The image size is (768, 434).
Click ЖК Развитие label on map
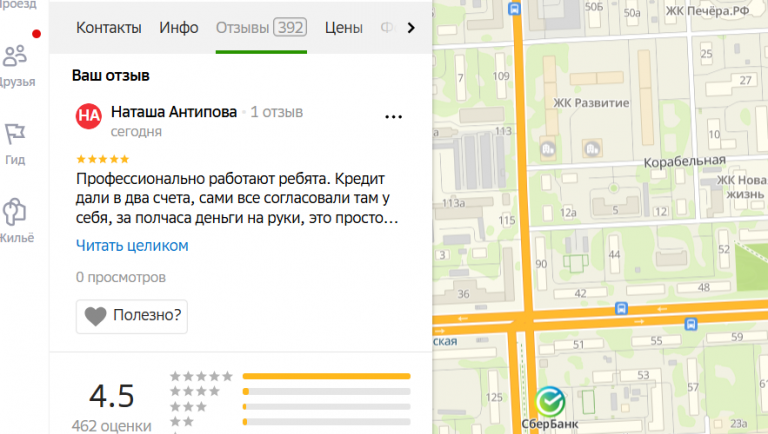pyautogui.click(x=591, y=103)
